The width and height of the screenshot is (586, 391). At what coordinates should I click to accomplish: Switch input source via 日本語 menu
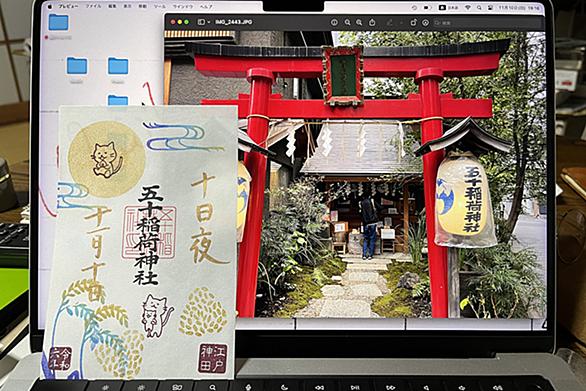tap(449, 7)
